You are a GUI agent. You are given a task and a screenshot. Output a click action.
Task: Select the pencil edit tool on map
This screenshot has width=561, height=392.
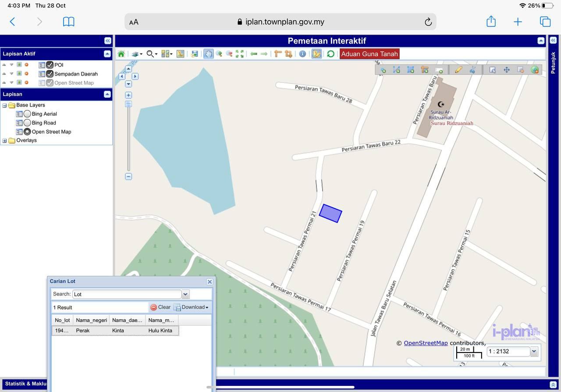pyautogui.click(x=458, y=70)
